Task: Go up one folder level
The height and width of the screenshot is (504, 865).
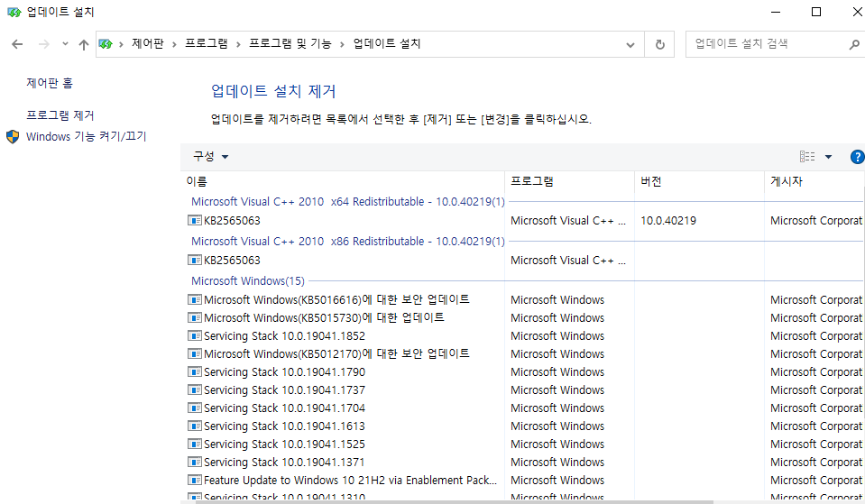Action: [83, 45]
